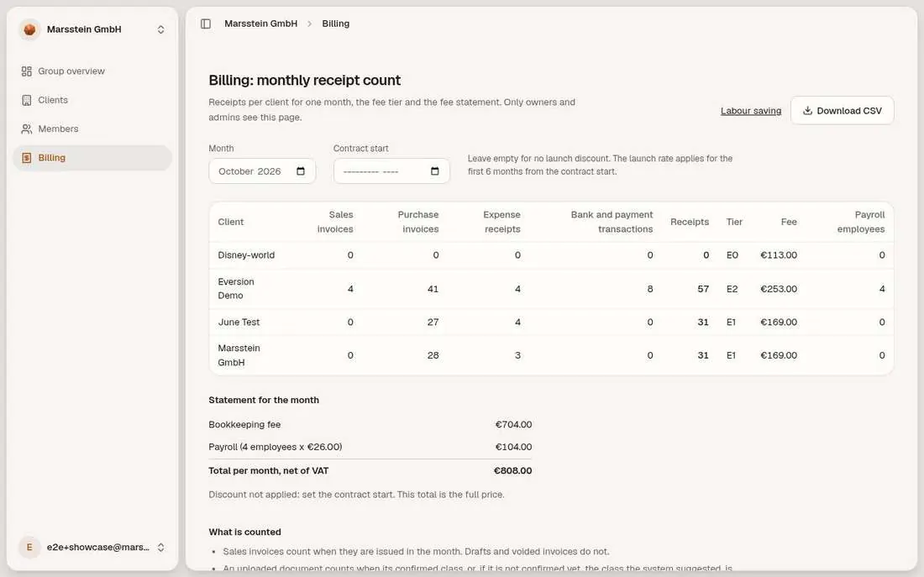Viewport: 924px width, 577px height.
Task: Toggle the sidebar panel icon
Action: pos(206,24)
